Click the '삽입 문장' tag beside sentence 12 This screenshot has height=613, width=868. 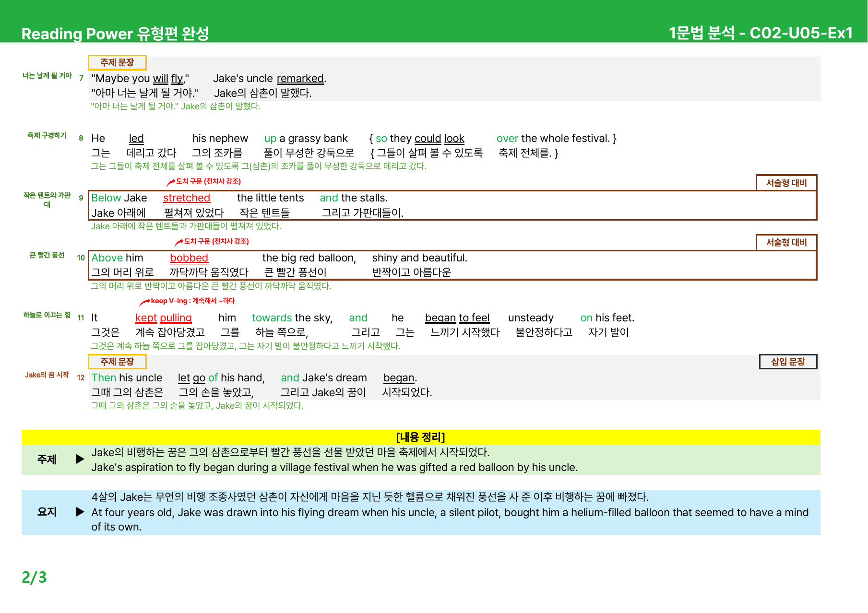pos(788,362)
